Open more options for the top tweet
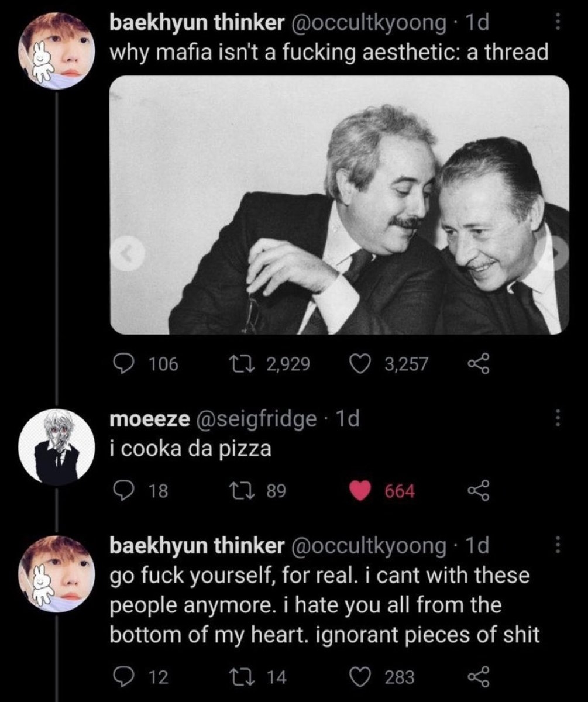588x702 pixels. (x=558, y=23)
